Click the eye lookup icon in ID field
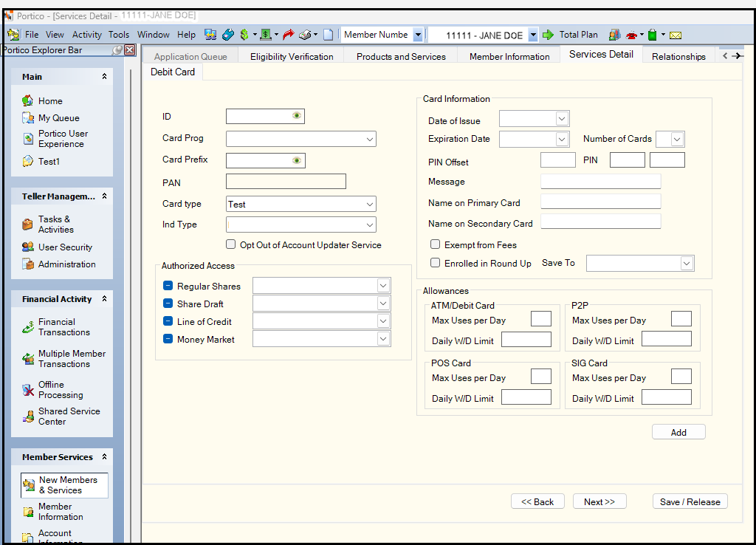 point(297,116)
